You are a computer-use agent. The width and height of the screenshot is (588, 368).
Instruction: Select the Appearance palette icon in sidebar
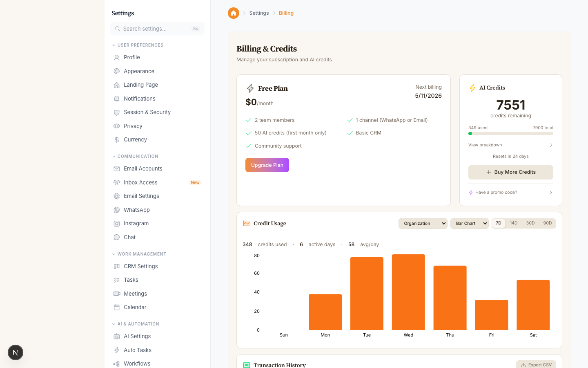pyautogui.click(x=117, y=71)
